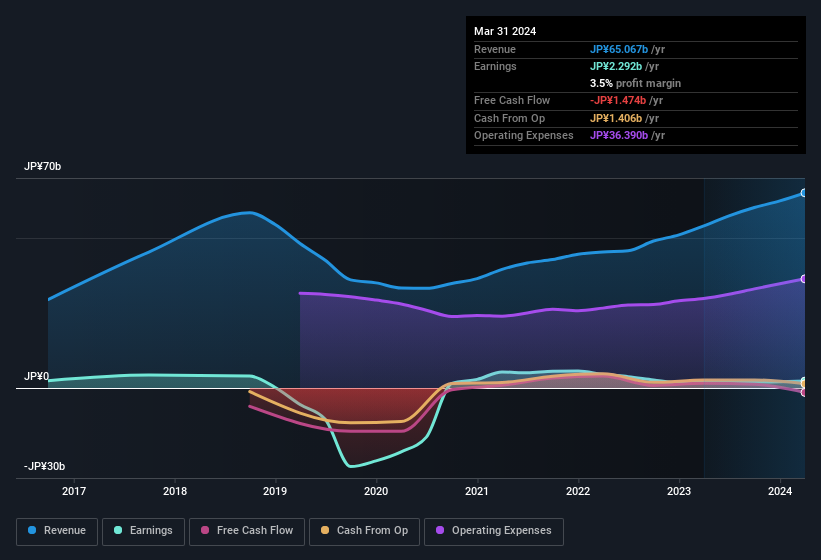Click the 2019 label on the time axis
Viewport: 821px width, 560px height.
[275, 491]
